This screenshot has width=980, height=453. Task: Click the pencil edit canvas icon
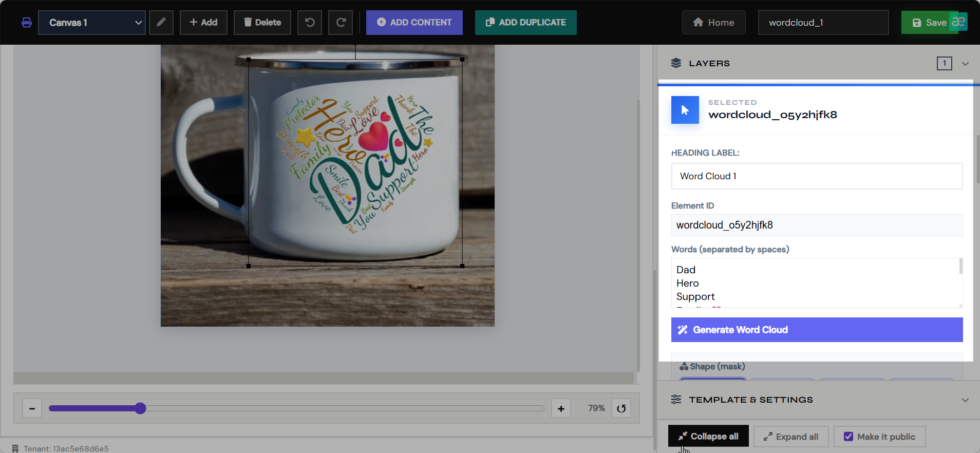161,23
